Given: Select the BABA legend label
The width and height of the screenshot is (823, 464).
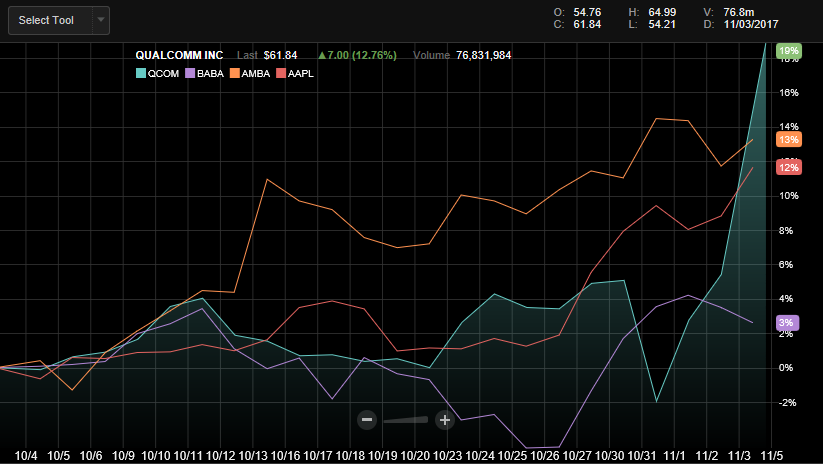Looking at the screenshot, I should coord(210,73).
